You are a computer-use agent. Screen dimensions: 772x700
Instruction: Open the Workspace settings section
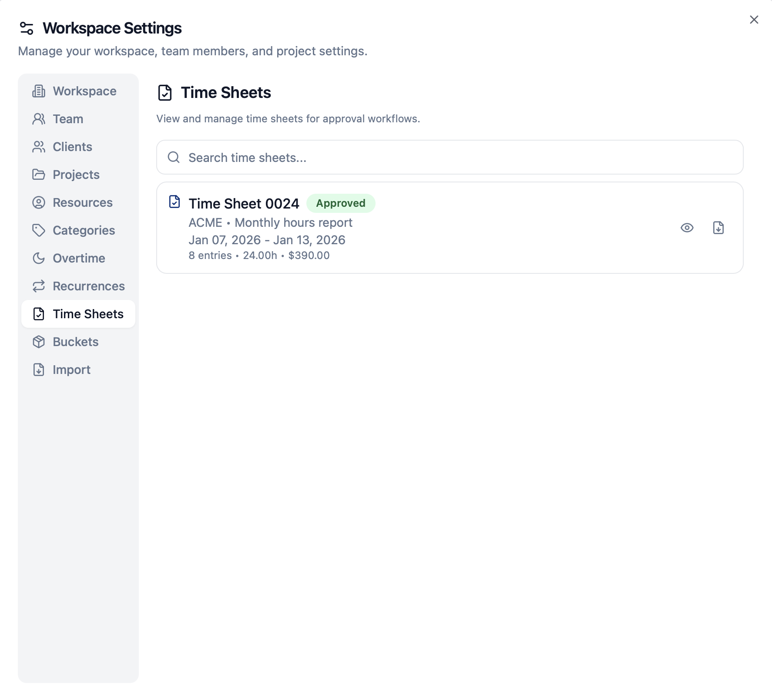[78, 91]
